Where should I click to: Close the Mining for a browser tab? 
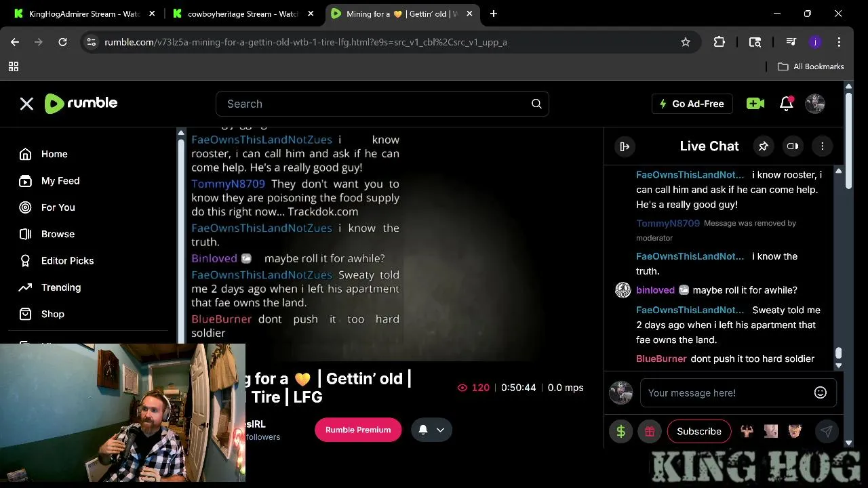pyautogui.click(x=469, y=14)
